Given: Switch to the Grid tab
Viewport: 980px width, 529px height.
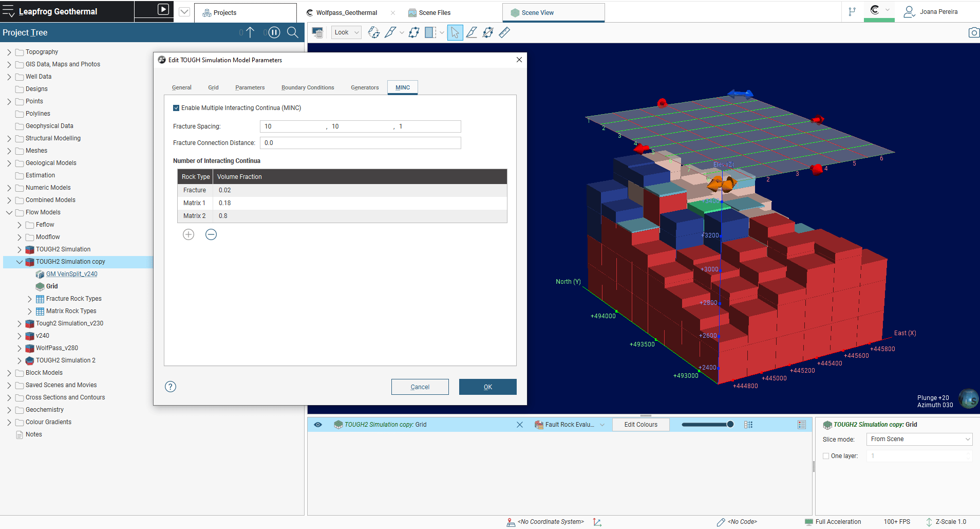Looking at the screenshot, I should click(x=213, y=87).
